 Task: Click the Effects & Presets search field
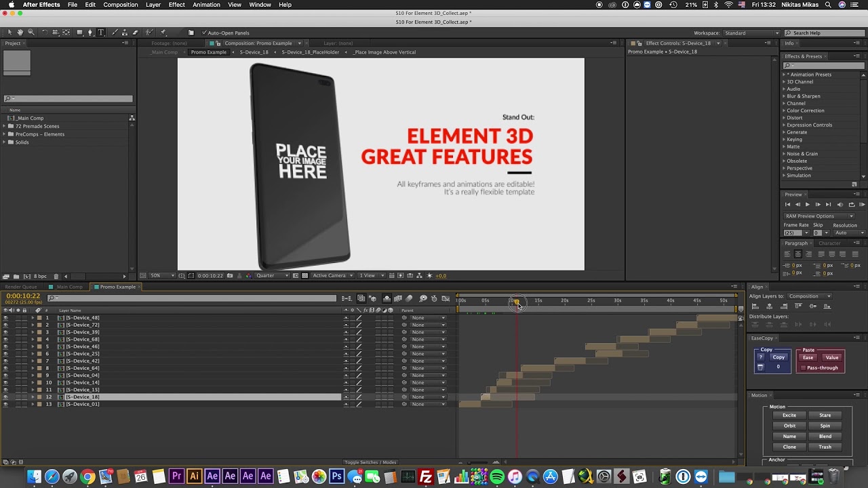tap(823, 66)
